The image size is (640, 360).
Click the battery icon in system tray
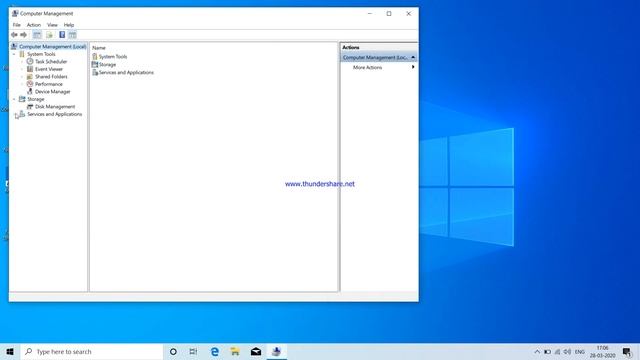click(547, 351)
